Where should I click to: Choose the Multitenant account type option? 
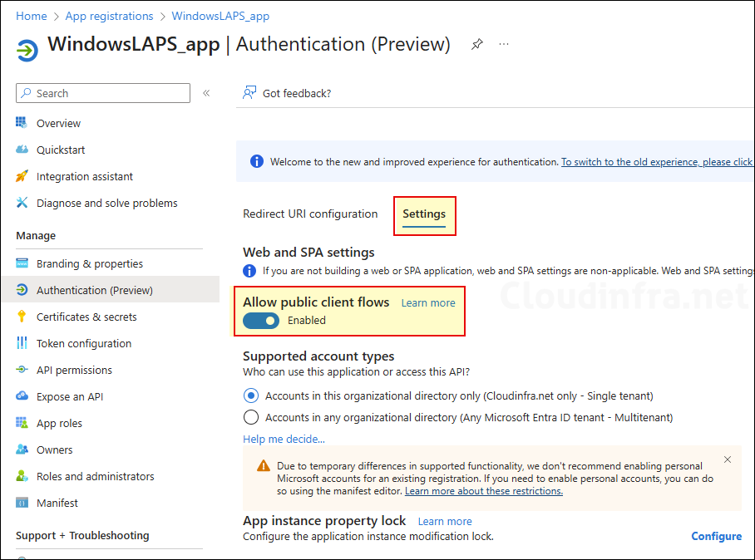point(250,417)
